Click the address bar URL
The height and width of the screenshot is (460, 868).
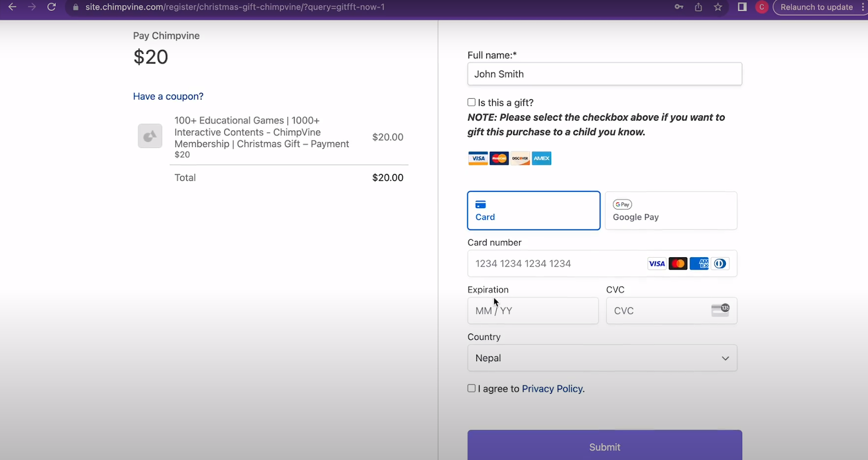point(235,7)
